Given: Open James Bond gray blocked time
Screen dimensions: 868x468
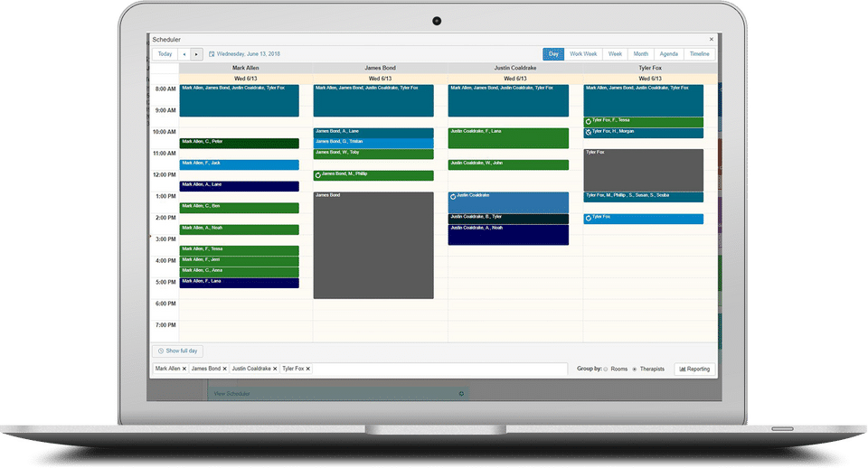Looking at the screenshot, I should pyautogui.click(x=373, y=246).
